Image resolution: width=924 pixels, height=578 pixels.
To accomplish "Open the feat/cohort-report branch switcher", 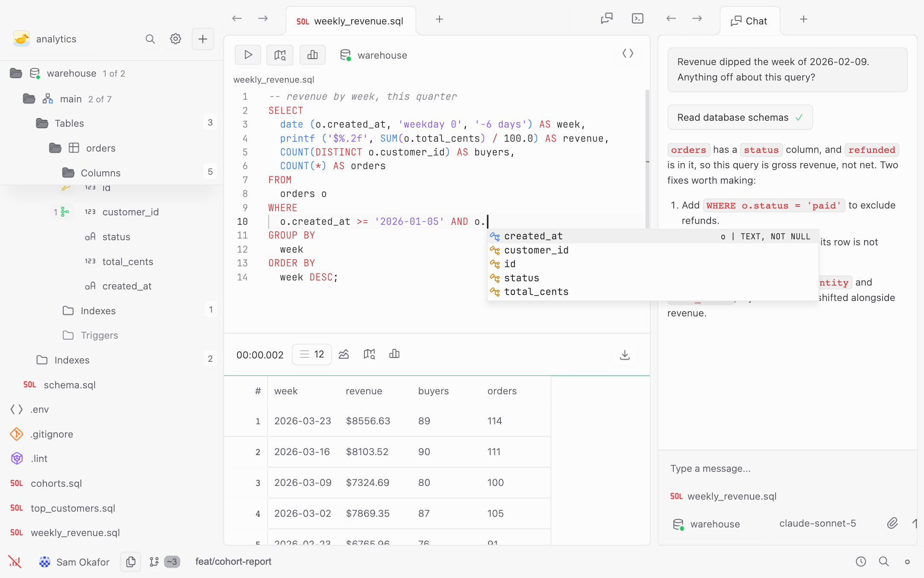I will 233,561.
